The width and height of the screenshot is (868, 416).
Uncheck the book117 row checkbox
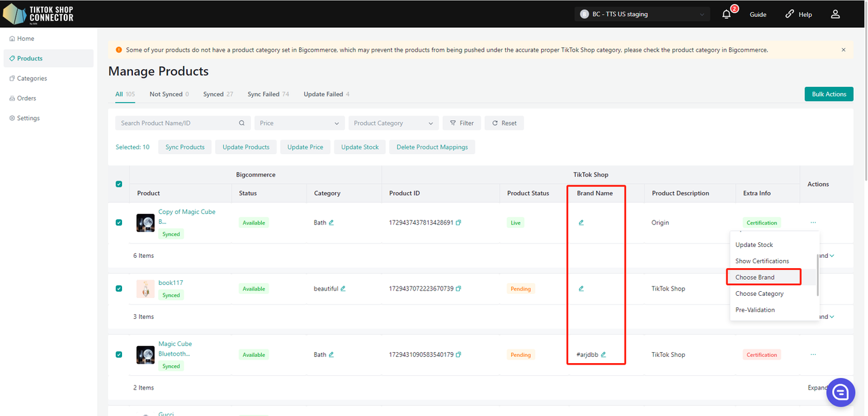(x=119, y=288)
